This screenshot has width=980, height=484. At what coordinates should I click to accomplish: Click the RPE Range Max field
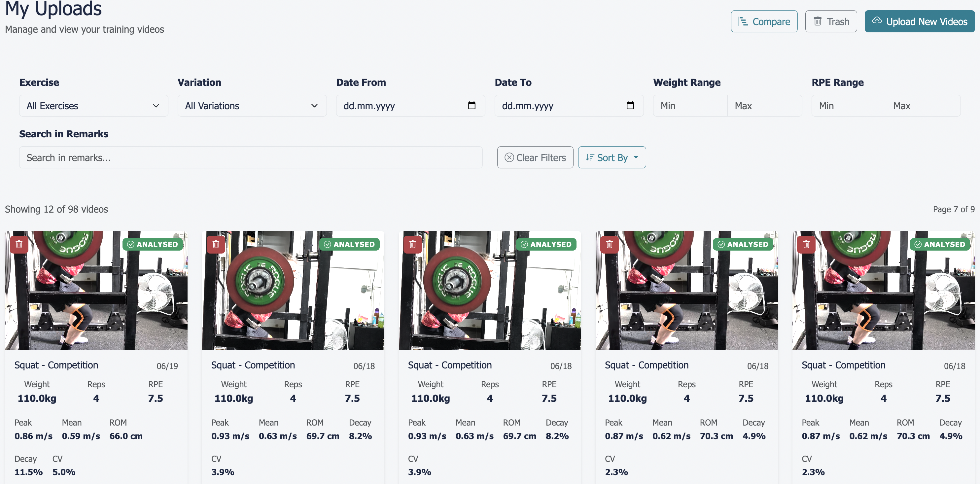point(923,106)
